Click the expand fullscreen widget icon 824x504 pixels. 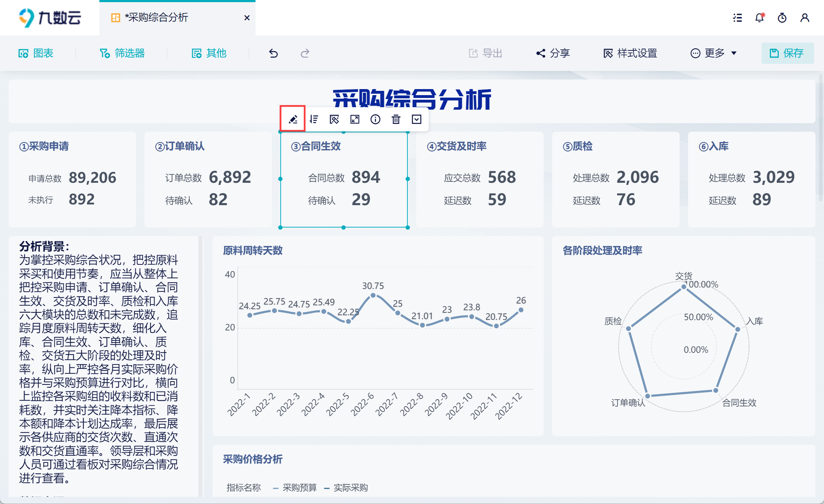click(x=355, y=119)
